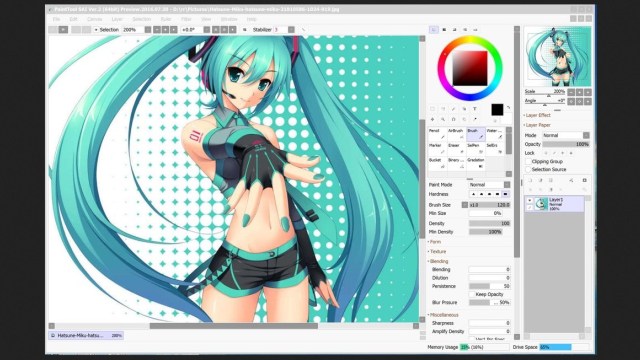640x360 pixels.
Task: Select the rotate view tool
Action: 453,120
